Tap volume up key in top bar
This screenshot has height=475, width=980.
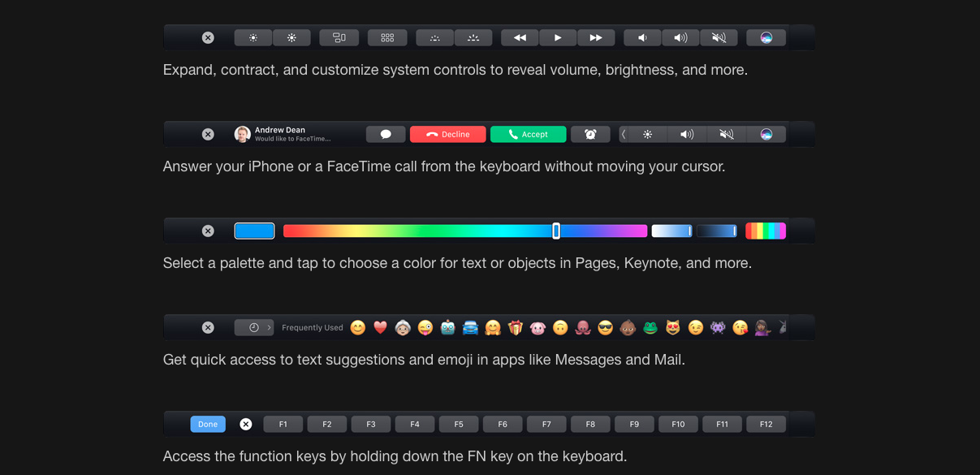(680, 37)
